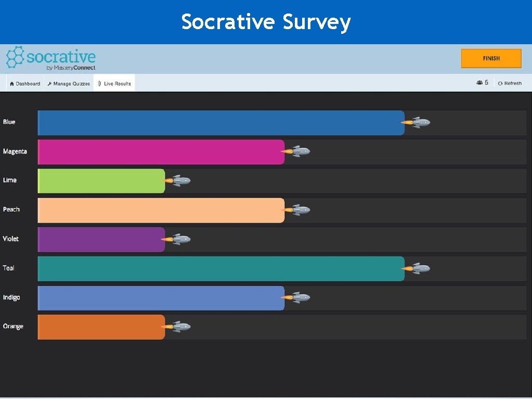Select the Blue answer label
Screen dimensions: 532x399
9,122
